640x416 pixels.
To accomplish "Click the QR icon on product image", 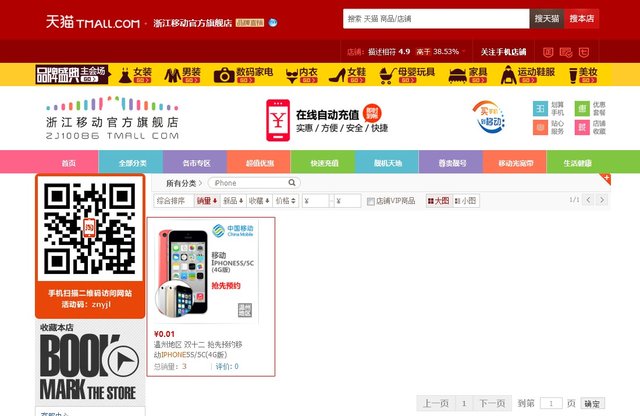I will click(245, 310).
